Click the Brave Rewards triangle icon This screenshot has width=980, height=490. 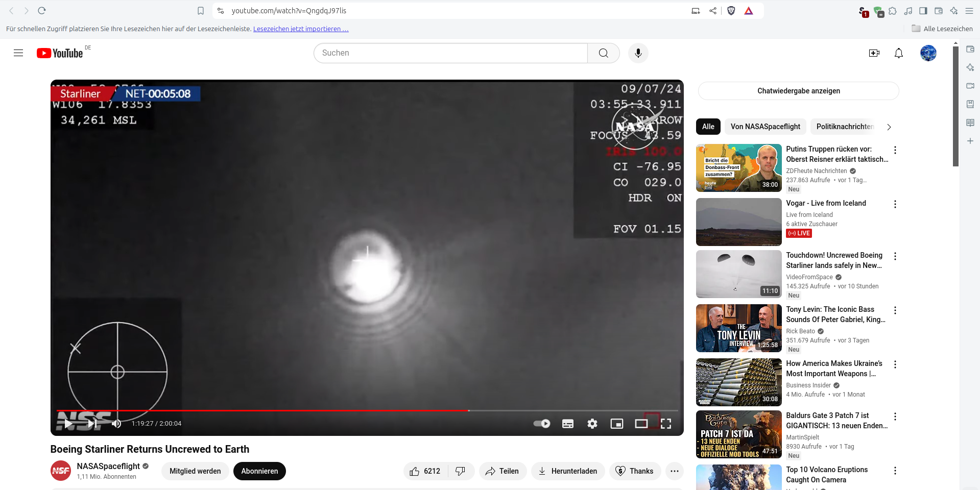point(749,11)
